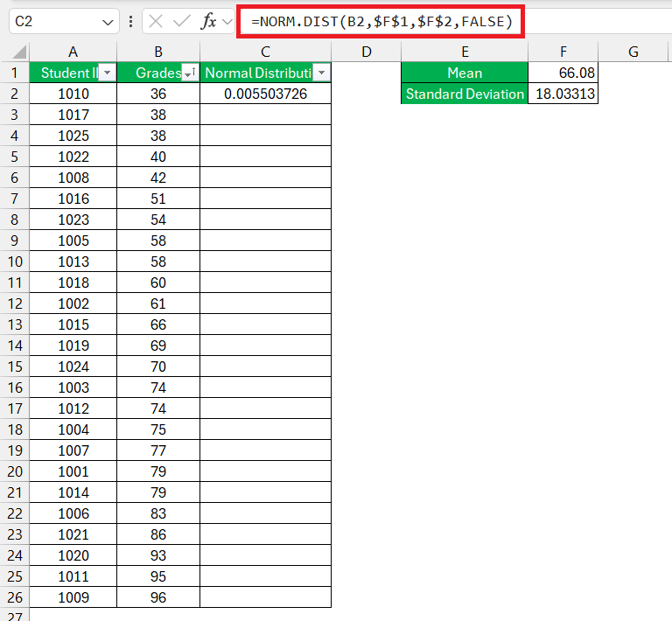This screenshot has width=672, height=621.
Task: Select Student ID 1005 cell
Action: (x=73, y=241)
